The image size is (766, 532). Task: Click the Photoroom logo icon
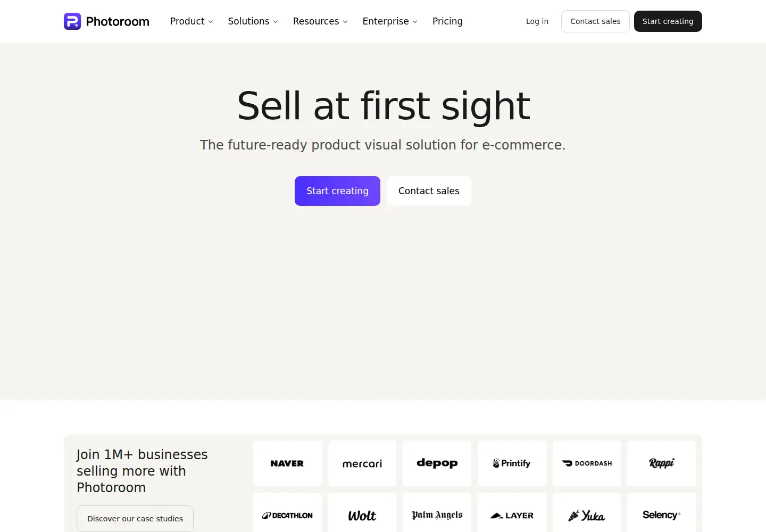click(72, 21)
